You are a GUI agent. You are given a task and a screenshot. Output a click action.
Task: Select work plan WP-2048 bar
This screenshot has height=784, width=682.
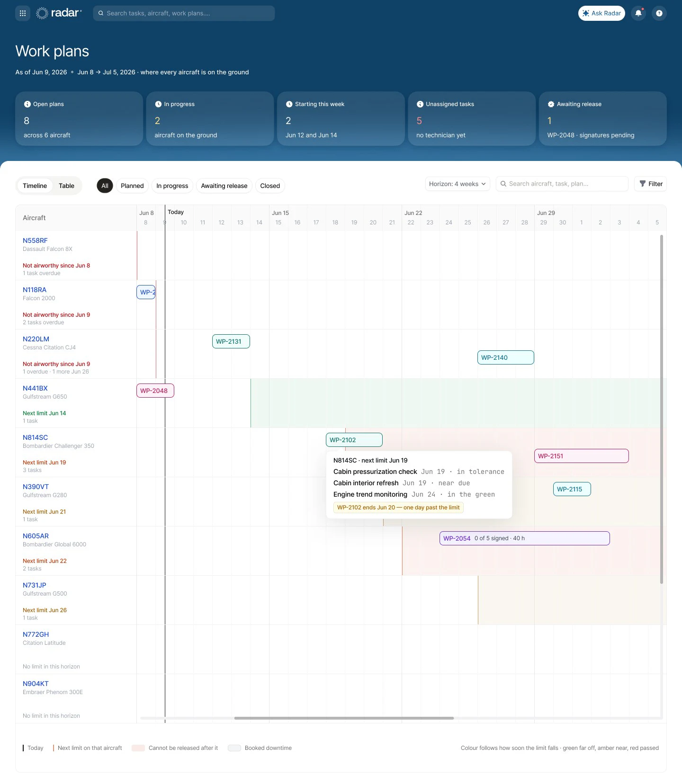pos(155,391)
